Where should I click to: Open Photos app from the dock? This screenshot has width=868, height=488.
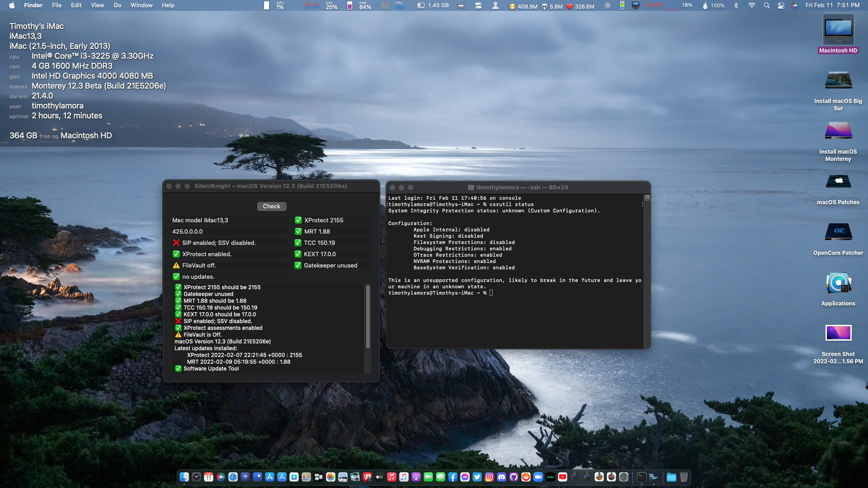(330, 477)
